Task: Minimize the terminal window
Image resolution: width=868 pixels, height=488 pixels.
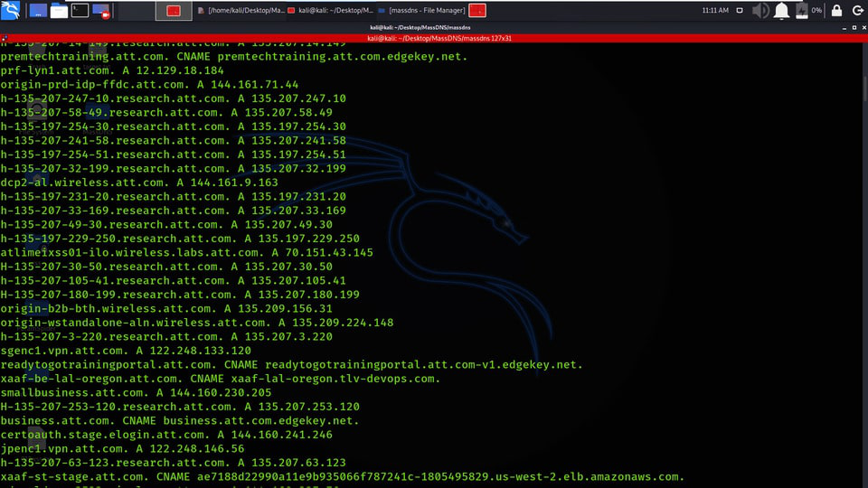Action: [844, 27]
